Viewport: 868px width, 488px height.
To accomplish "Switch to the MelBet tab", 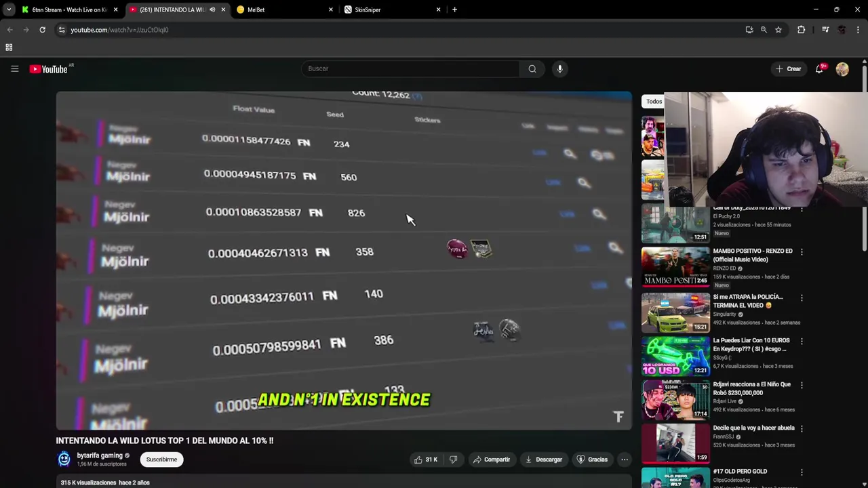I will pyautogui.click(x=285, y=9).
